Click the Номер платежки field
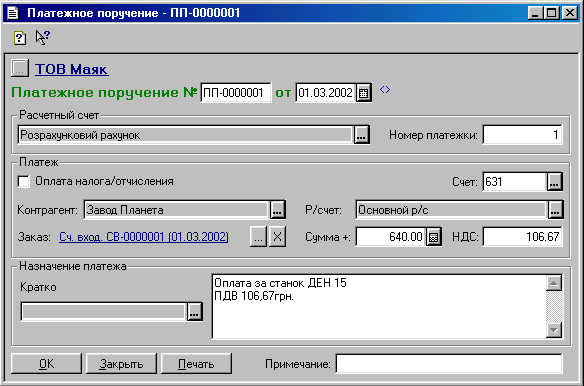 click(522, 135)
